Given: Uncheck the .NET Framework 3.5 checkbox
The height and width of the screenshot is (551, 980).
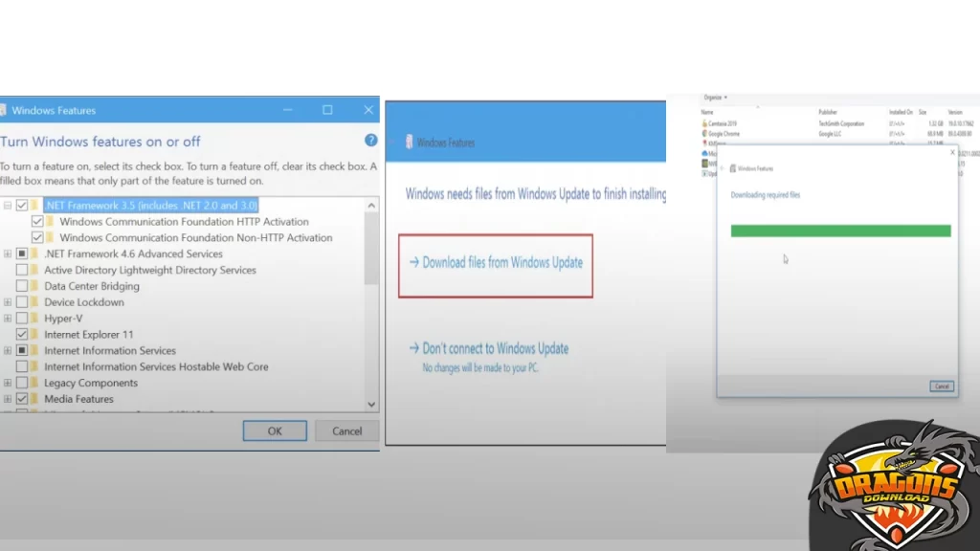Looking at the screenshot, I should pos(22,206).
